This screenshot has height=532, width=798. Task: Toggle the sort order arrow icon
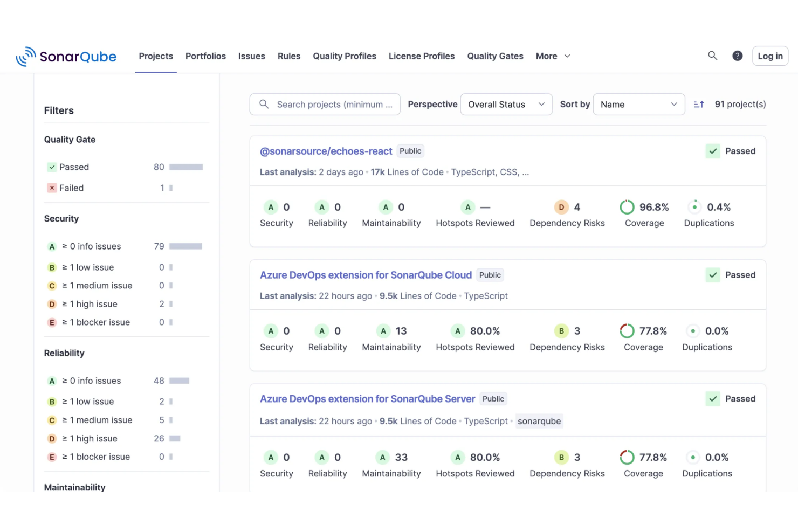(699, 104)
